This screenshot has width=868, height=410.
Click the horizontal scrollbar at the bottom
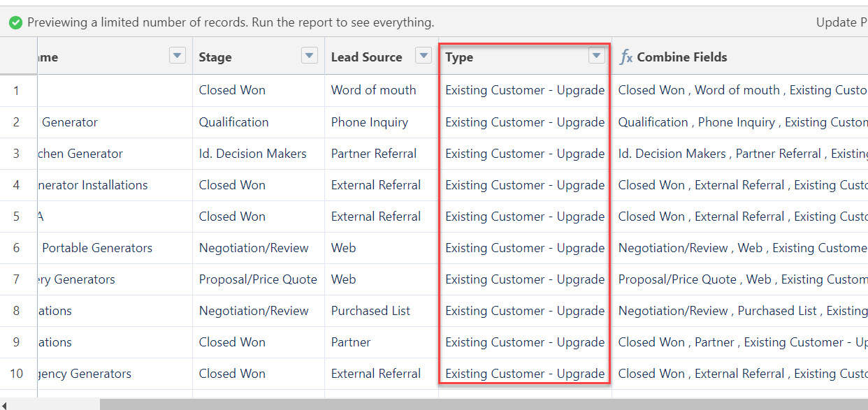click(419, 402)
